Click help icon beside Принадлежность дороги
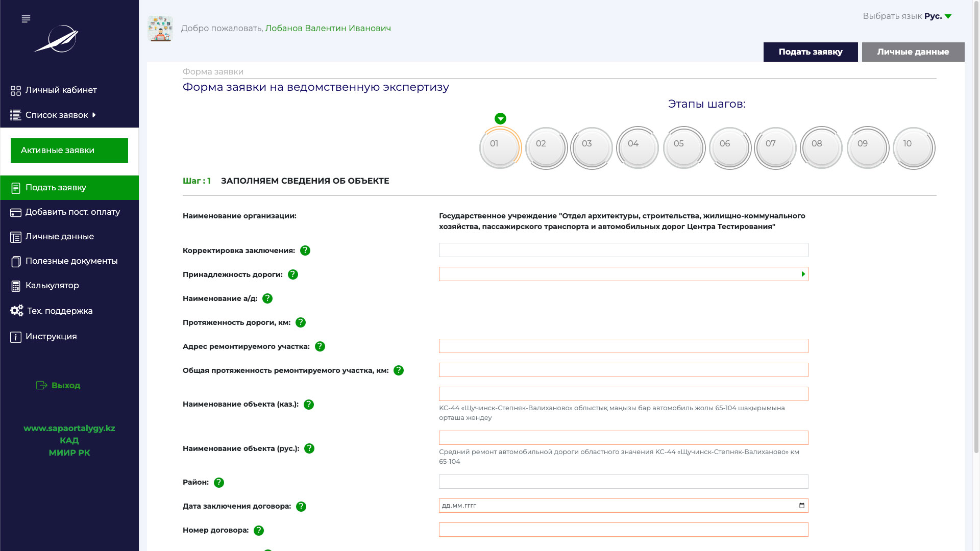 coord(293,274)
